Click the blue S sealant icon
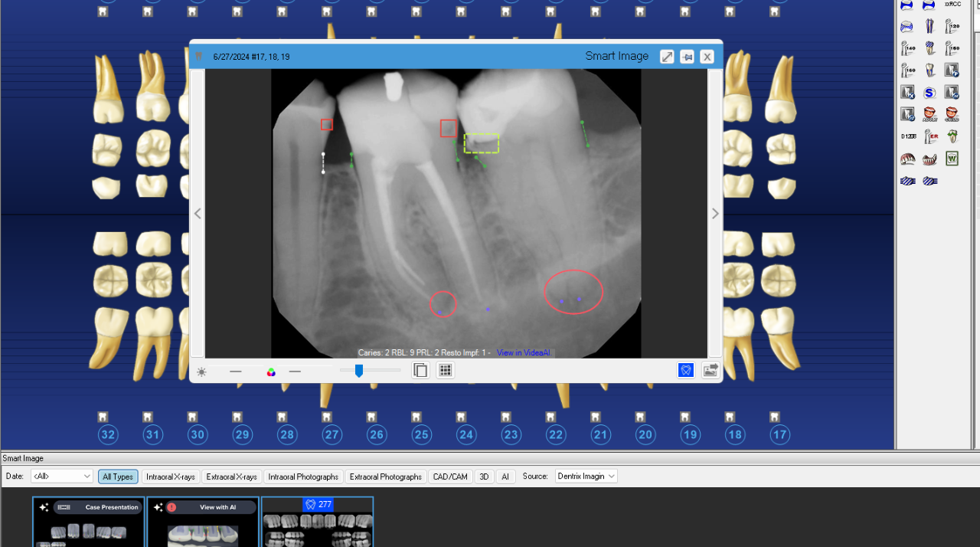Screen dimensions: 980x547 pos(929,93)
